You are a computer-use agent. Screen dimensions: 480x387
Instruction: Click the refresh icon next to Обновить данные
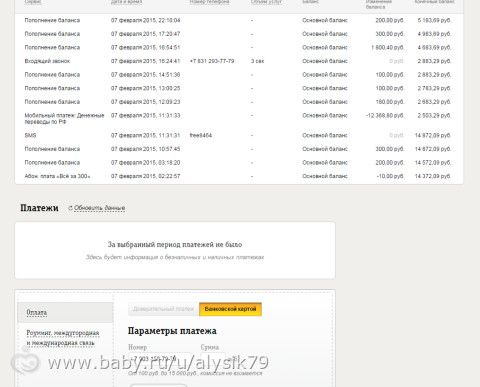(x=70, y=208)
